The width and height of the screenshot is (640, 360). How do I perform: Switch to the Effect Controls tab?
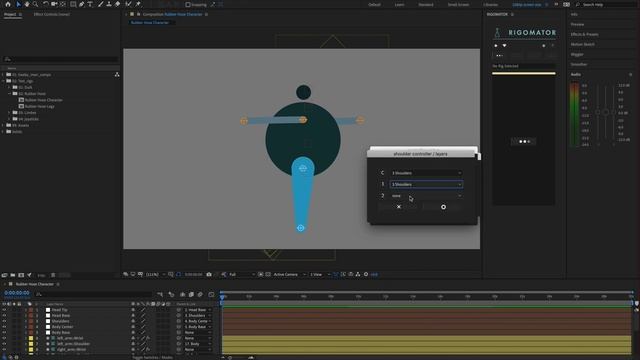tap(51, 14)
